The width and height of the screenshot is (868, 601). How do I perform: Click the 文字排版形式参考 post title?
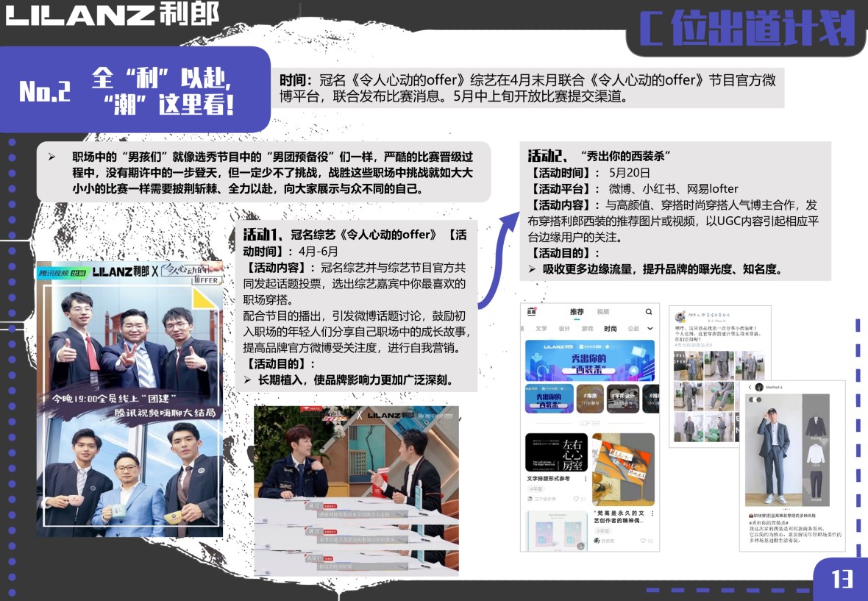click(548, 479)
